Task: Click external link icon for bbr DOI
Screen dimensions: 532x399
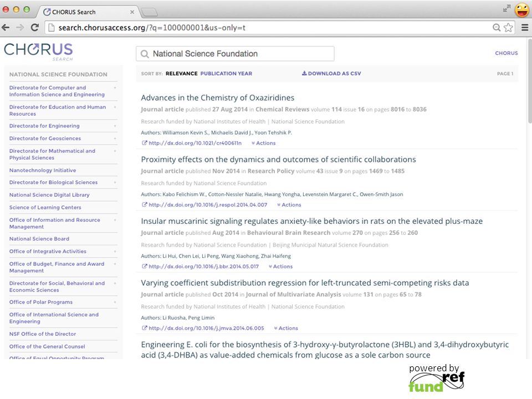Action: [x=144, y=267]
